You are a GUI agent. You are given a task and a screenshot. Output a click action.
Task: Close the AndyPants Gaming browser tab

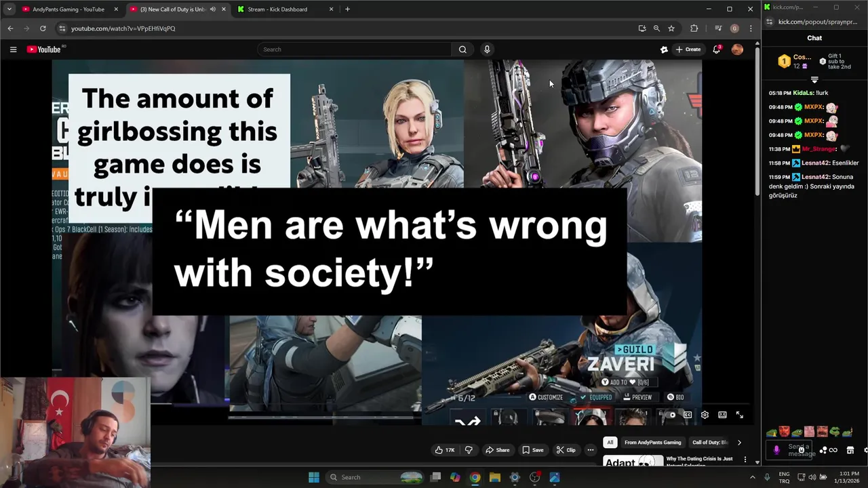pos(116,9)
